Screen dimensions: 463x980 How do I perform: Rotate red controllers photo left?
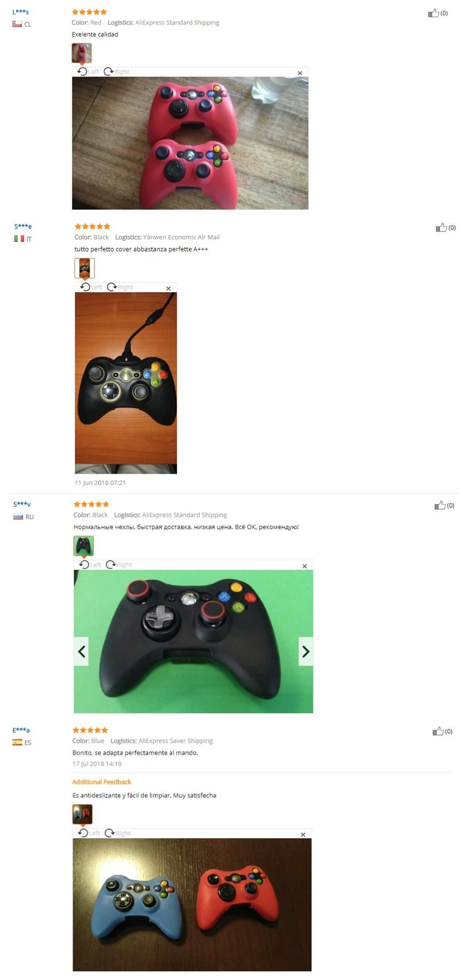click(x=88, y=71)
